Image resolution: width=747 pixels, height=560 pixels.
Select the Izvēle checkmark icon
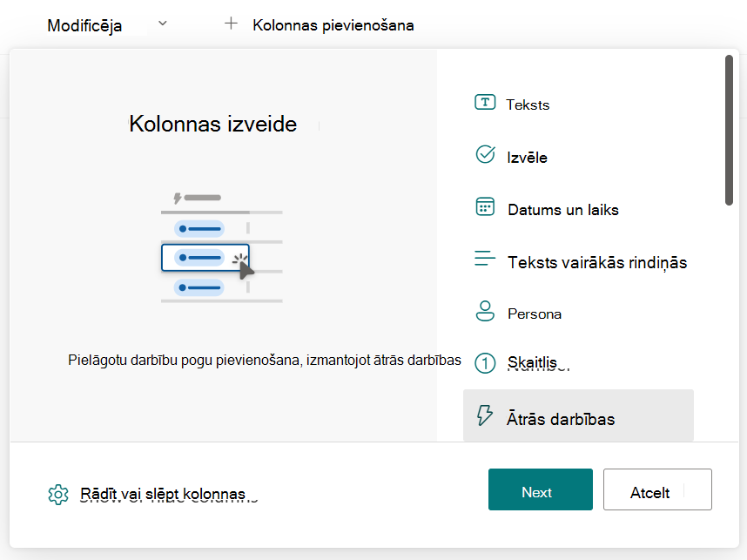pos(485,154)
